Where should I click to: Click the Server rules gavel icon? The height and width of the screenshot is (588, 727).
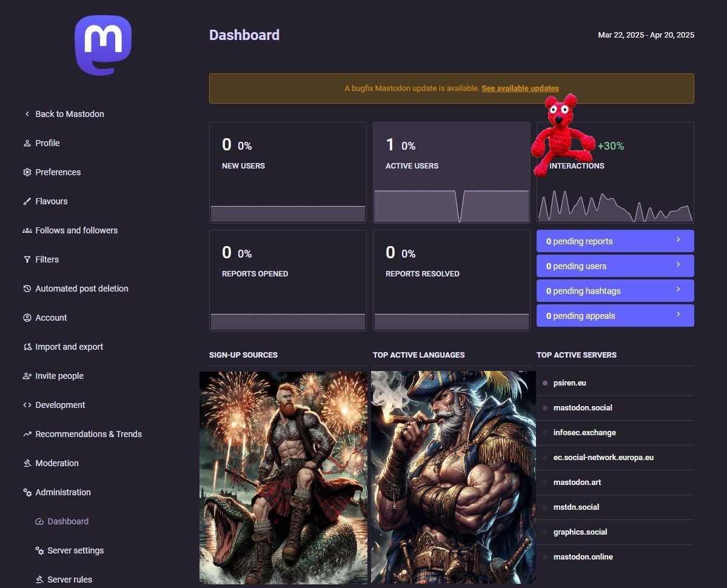[39, 580]
